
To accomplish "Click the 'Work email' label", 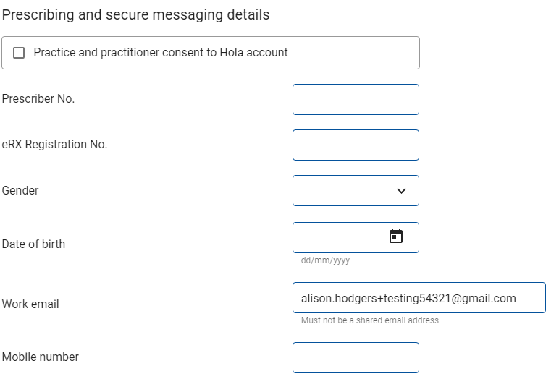I will pyautogui.click(x=30, y=304).
